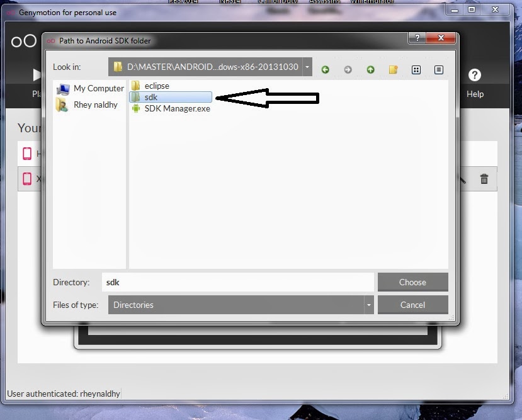The image size is (522, 420).
Task: Go back using green back arrow
Action: [326, 69]
